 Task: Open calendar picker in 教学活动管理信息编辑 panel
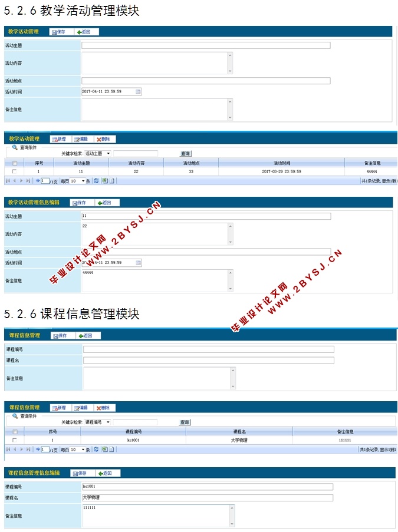[x=139, y=263]
